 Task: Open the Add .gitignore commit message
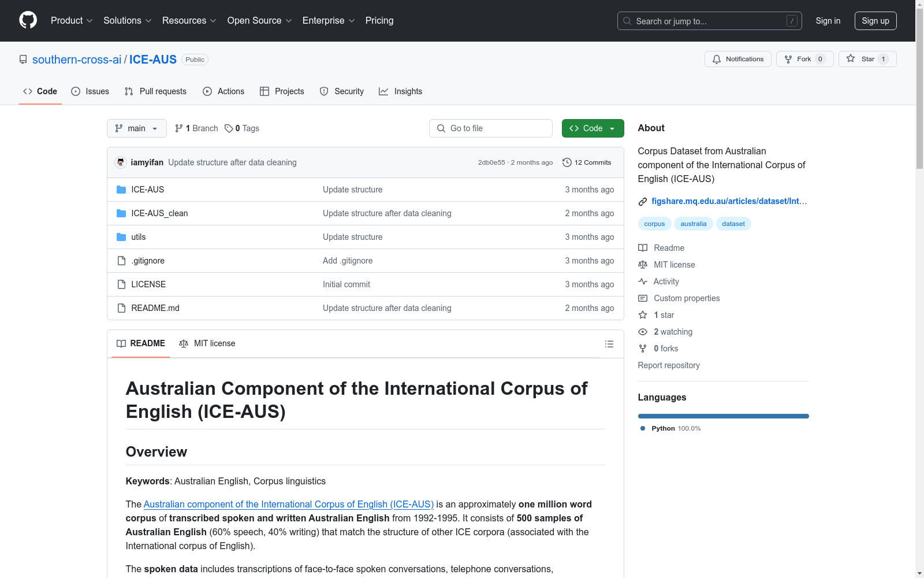348,261
